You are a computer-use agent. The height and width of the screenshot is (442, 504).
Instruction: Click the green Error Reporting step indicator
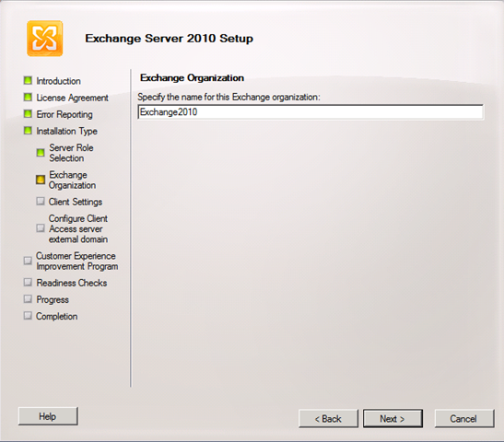click(x=28, y=113)
